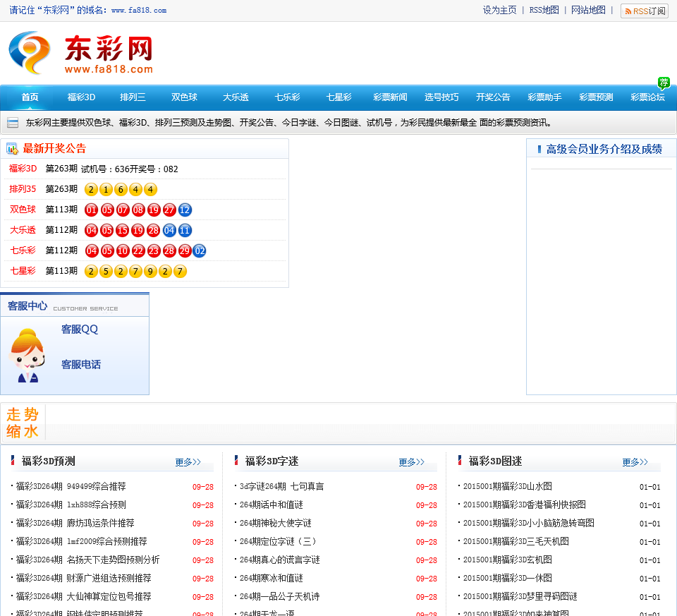The width and height of the screenshot is (677, 616).
Task: Click the 客服QQ link
Action: [80, 330]
